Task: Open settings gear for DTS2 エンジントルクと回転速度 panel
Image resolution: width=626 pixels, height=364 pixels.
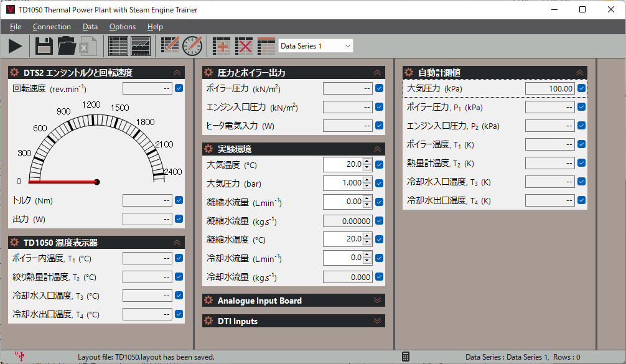Action: click(14, 72)
